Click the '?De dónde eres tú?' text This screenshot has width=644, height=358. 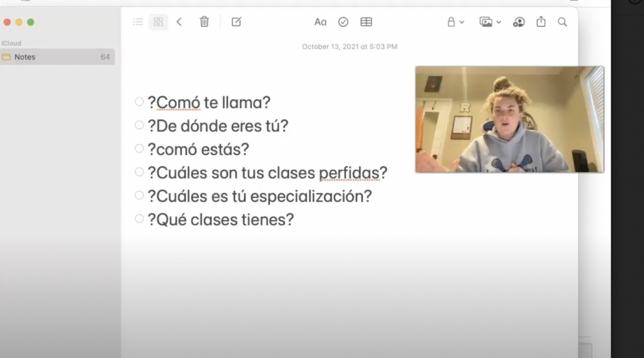tap(218, 126)
